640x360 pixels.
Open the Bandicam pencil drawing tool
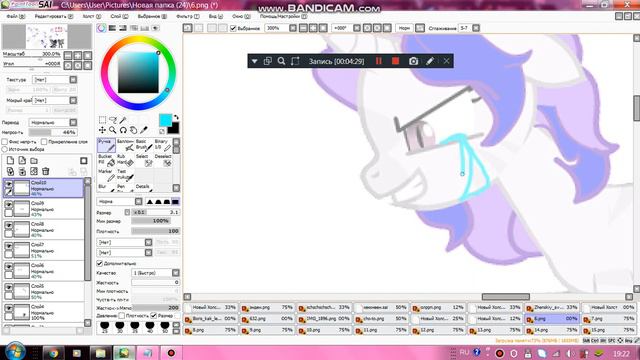(x=430, y=61)
